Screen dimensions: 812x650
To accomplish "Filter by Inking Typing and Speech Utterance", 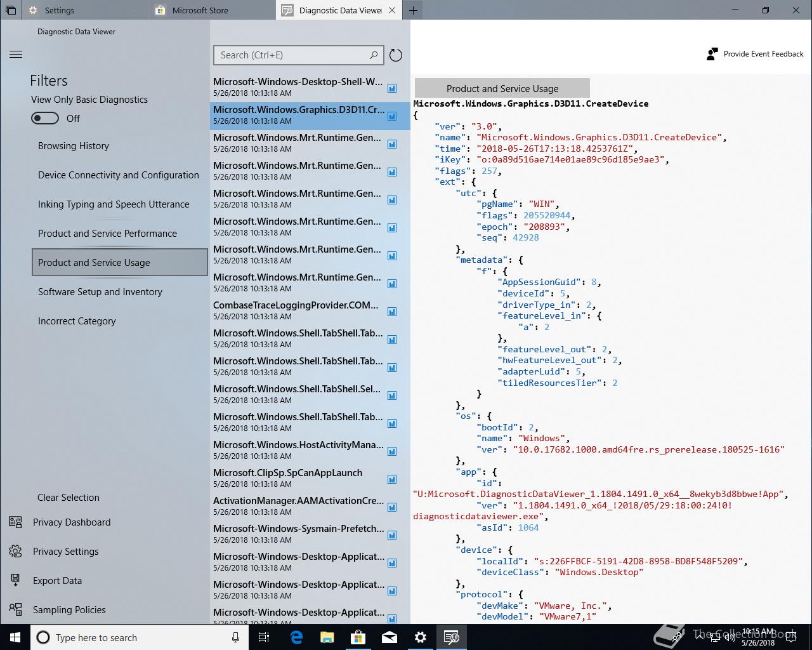I will pyautogui.click(x=114, y=204).
